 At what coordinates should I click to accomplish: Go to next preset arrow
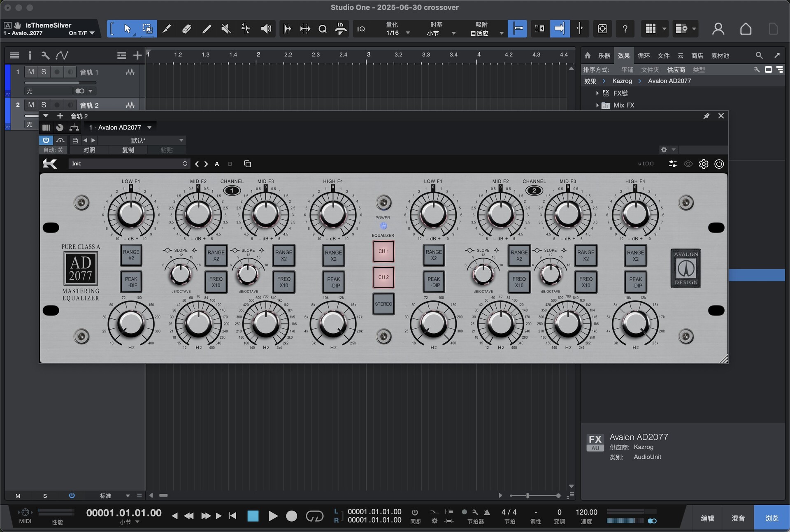(x=206, y=164)
